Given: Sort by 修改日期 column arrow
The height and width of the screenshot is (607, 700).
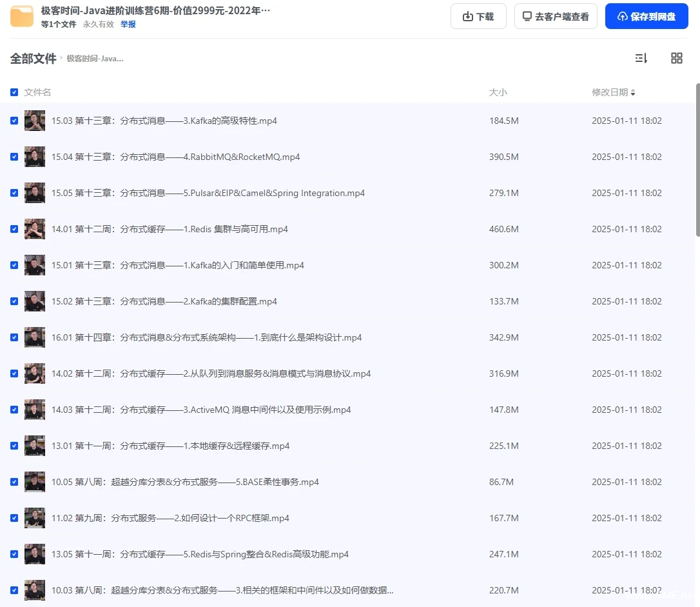Looking at the screenshot, I should click(x=632, y=93).
